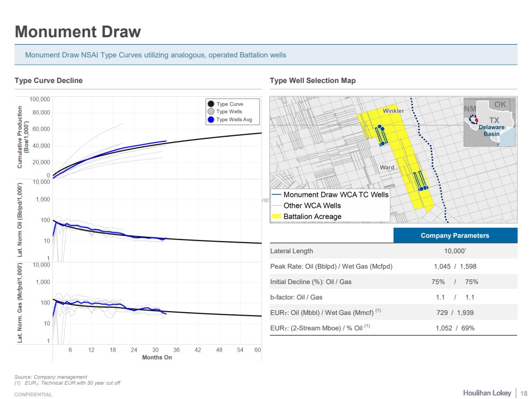
Task: Select the b-factor Oil / Gas row
Action: pos(393,297)
